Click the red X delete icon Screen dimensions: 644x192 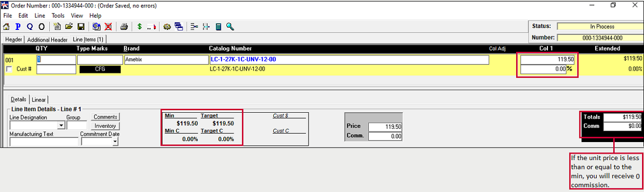pyautogui.click(x=108, y=26)
